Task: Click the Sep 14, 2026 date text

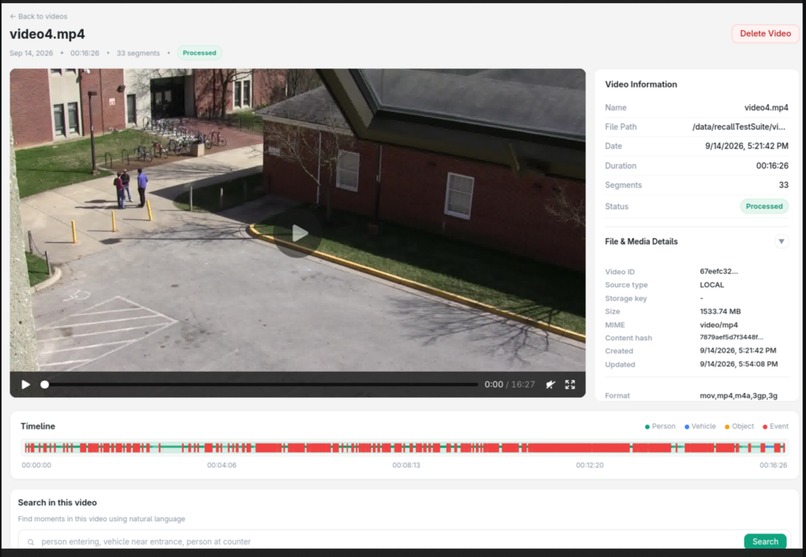Action: pos(31,53)
